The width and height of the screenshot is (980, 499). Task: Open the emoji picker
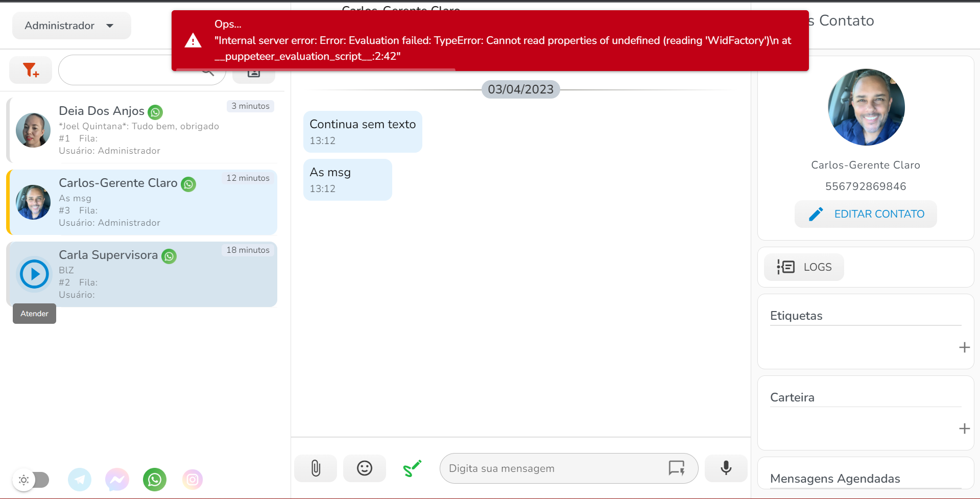tap(364, 468)
